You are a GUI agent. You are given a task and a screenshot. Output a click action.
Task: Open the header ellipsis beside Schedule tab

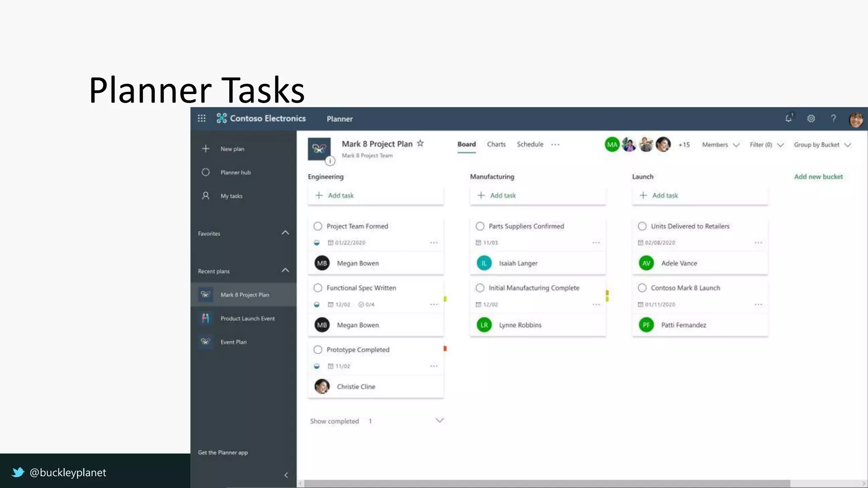[555, 144]
